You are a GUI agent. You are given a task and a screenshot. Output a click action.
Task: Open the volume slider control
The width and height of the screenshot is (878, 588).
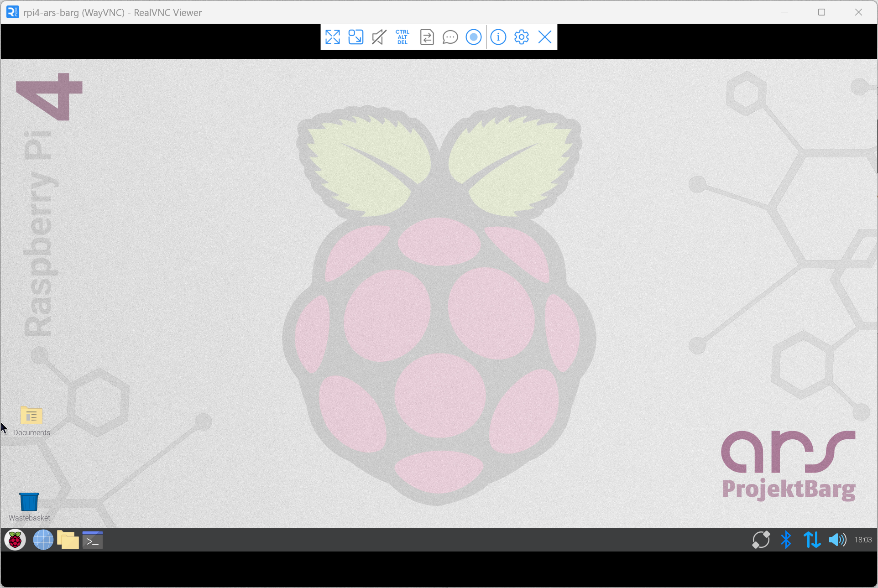tap(837, 540)
